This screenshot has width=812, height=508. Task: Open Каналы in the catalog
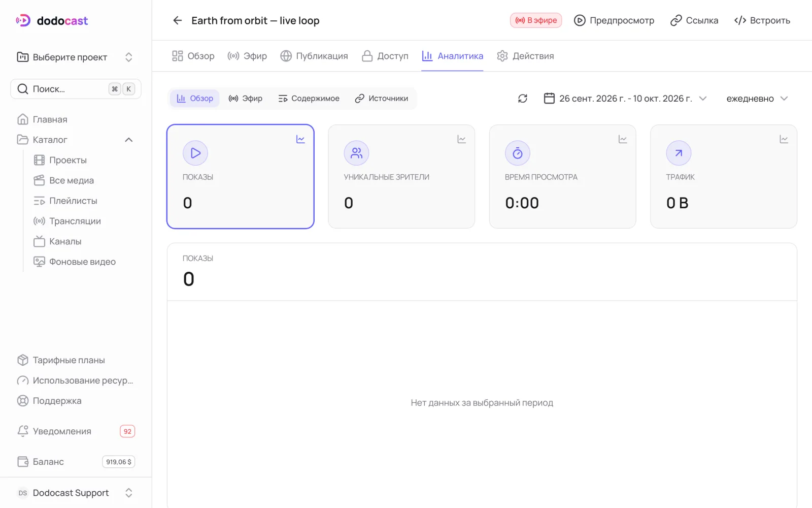(84, 241)
